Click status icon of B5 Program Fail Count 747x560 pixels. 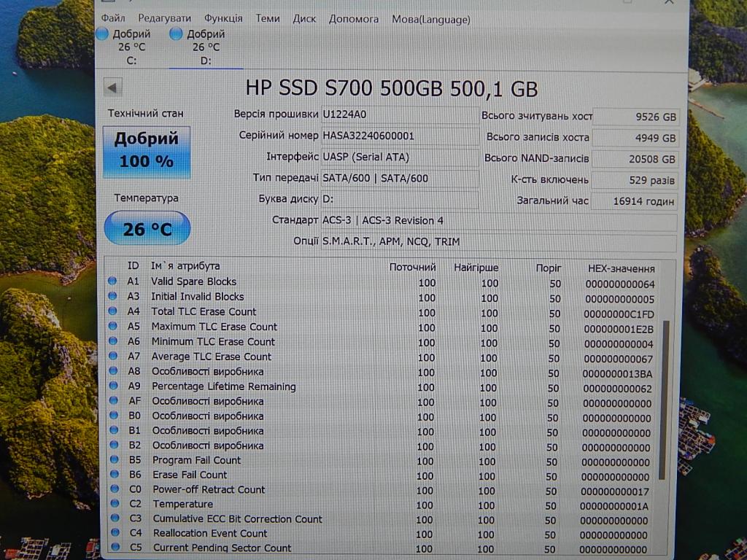tap(115, 459)
